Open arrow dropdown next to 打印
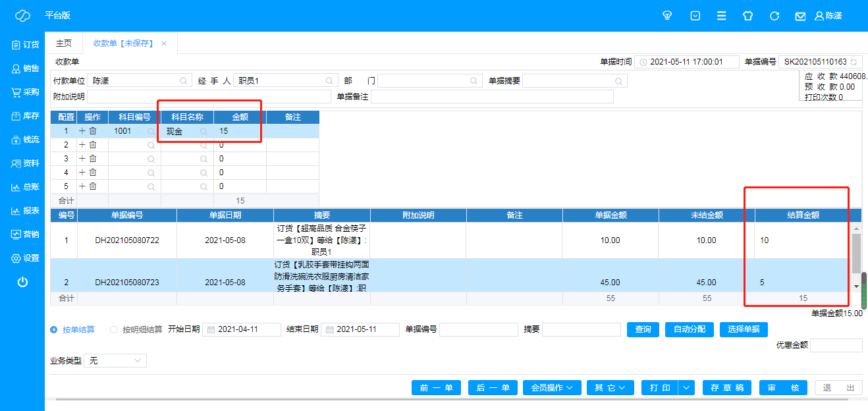Image resolution: width=868 pixels, height=411 pixels. coord(687,388)
